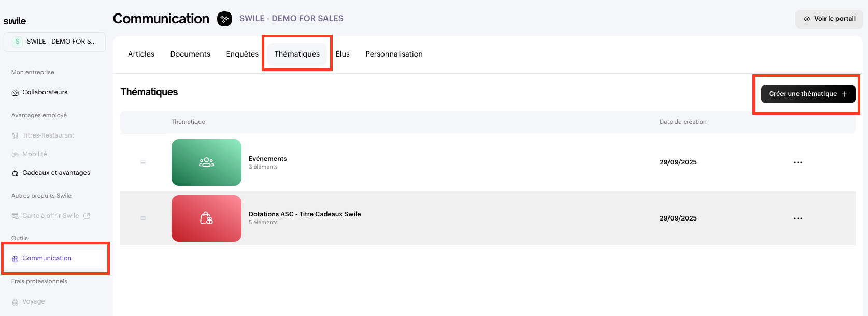This screenshot has width=868, height=316.
Task: Click the eye icon in Voir le portail
Action: point(807,19)
